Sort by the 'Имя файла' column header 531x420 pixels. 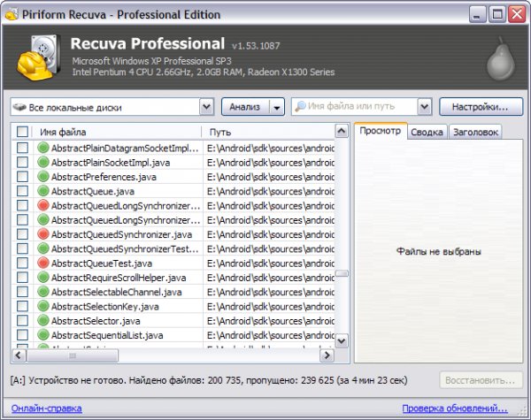click(x=117, y=132)
